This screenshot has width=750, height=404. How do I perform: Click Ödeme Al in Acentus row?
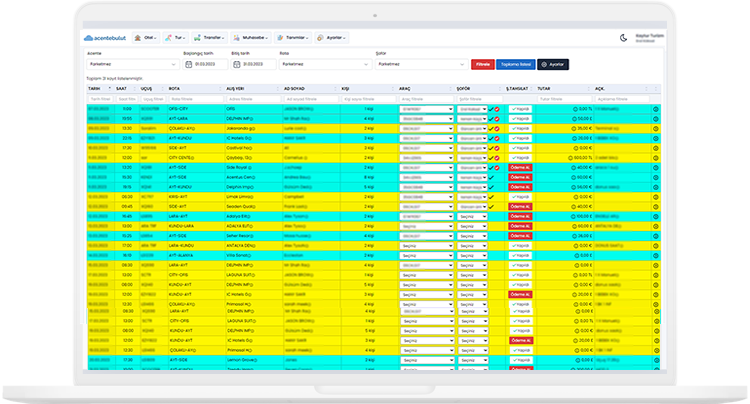point(520,177)
